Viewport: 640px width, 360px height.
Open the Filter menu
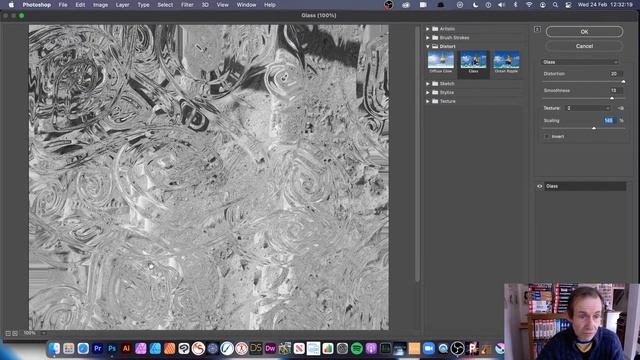click(x=187, y=5)
